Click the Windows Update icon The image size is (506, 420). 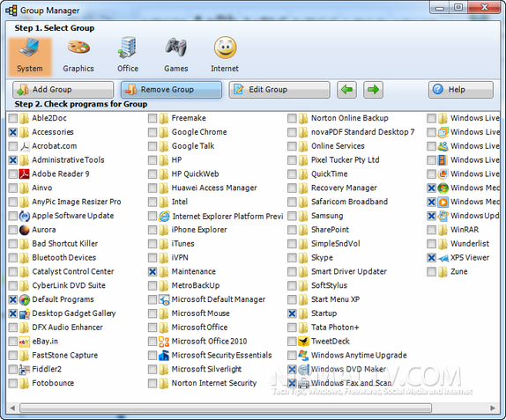(443, 216)
